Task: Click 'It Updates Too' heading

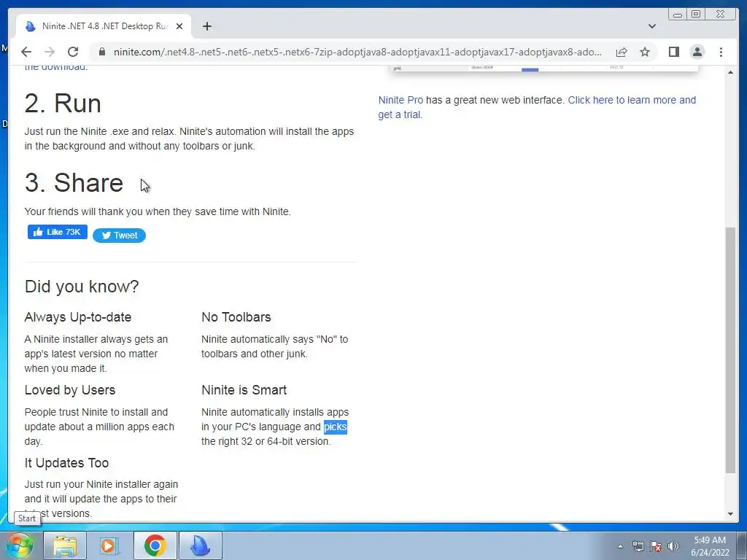Action: [x=66, y=463]
